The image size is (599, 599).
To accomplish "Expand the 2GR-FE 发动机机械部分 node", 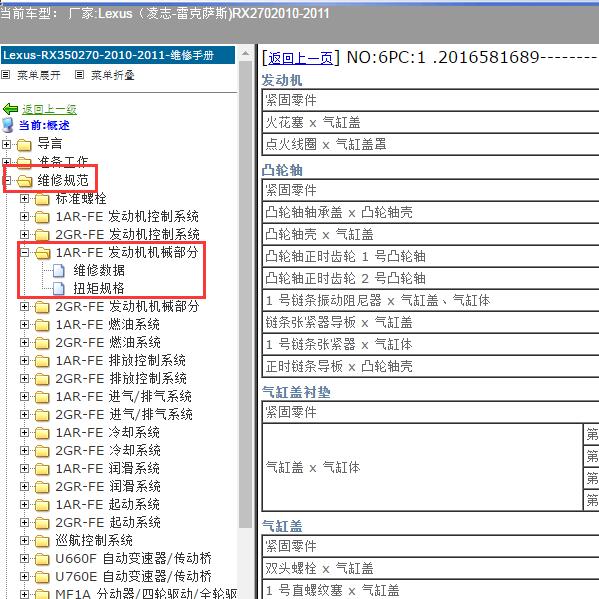I will coord(24,306).
